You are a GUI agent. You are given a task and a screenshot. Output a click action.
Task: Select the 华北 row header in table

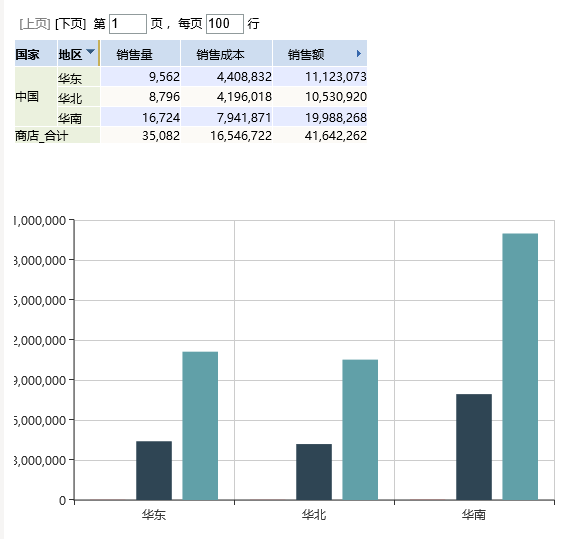point(78,97)
